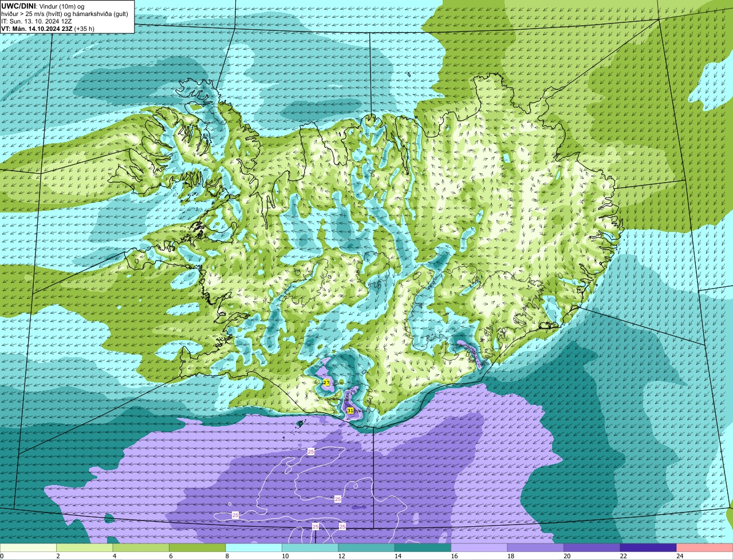733x560 pixels.
Task: Select the 6–8 m/s olive green legend swatch
Action: (x=198, y=548)
